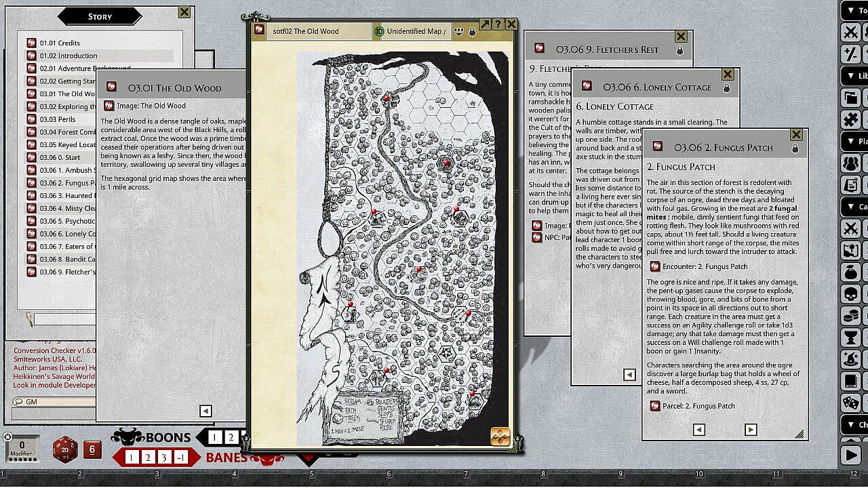Click the modifier targeting icon
This screenshot has height=488, width=868.
(x=7, y=437)
